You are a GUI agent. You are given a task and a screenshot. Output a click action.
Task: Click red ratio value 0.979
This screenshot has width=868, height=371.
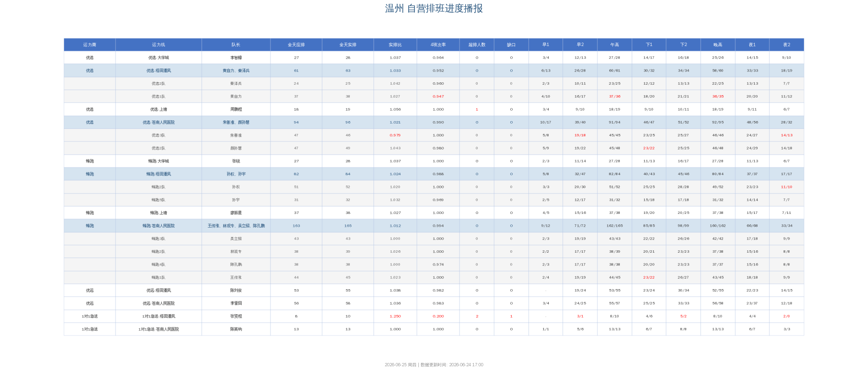pos(395,135)
